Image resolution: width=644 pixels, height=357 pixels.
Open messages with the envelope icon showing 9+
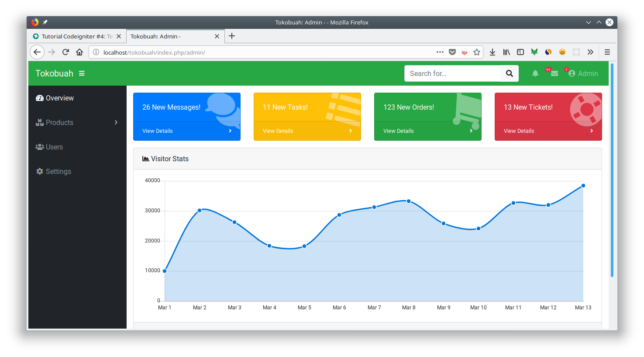[554, 74]
